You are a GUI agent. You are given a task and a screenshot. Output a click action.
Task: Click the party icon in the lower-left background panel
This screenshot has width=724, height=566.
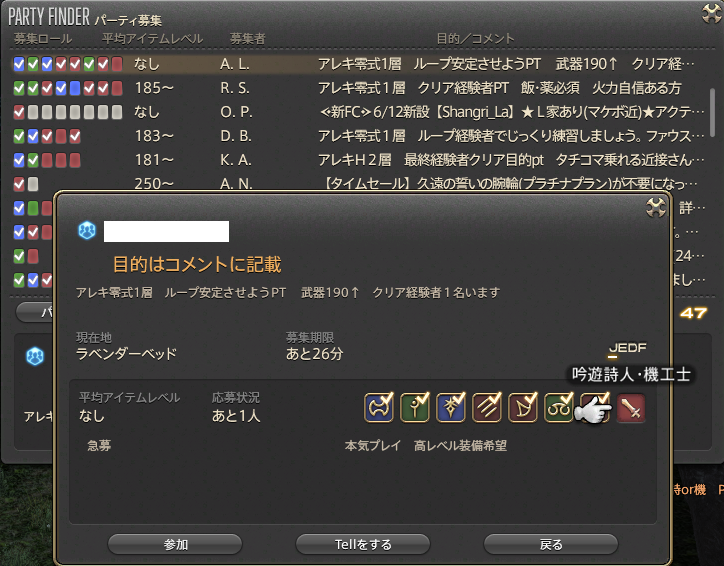point(35,356)
